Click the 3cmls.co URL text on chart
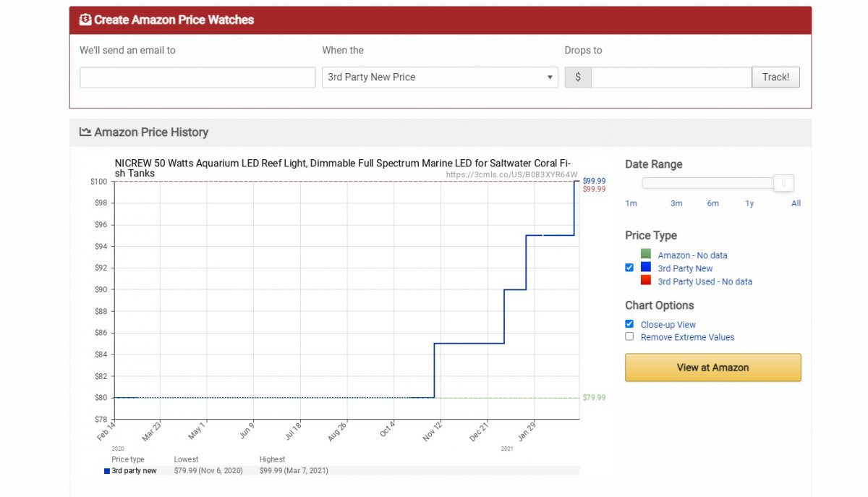Screen dimensions: 868x497 511,174
